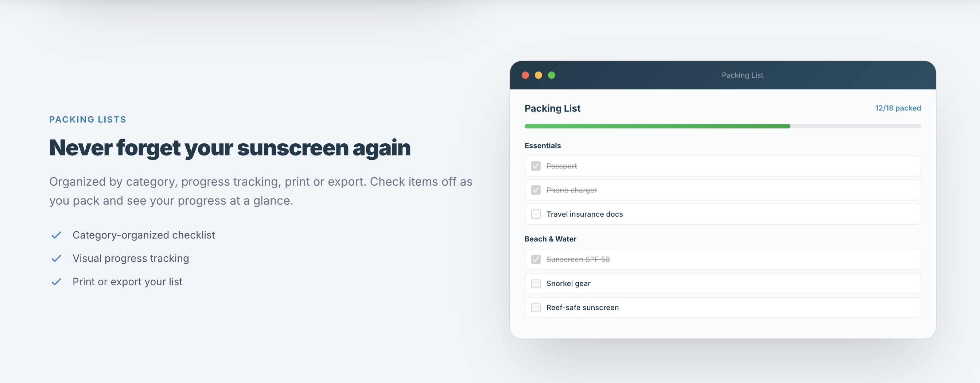Click the 'Travel insurance docs' item label

584,214
